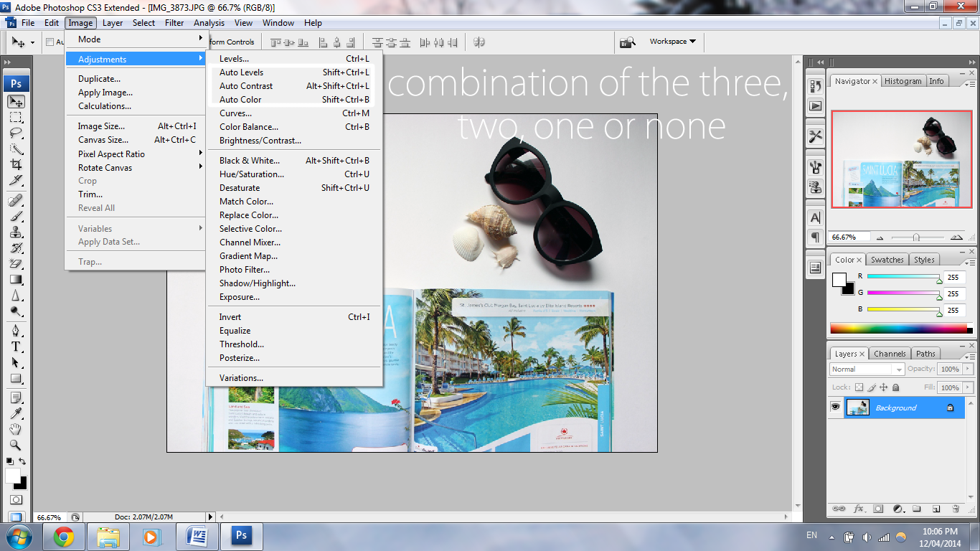
Task: Select the Blur tool
Action: (x=16, y=296)
